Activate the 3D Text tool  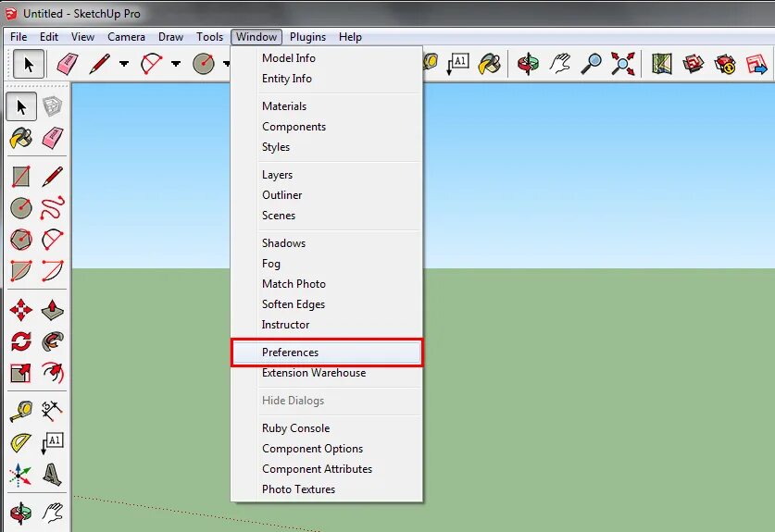(x=53, y=475)
